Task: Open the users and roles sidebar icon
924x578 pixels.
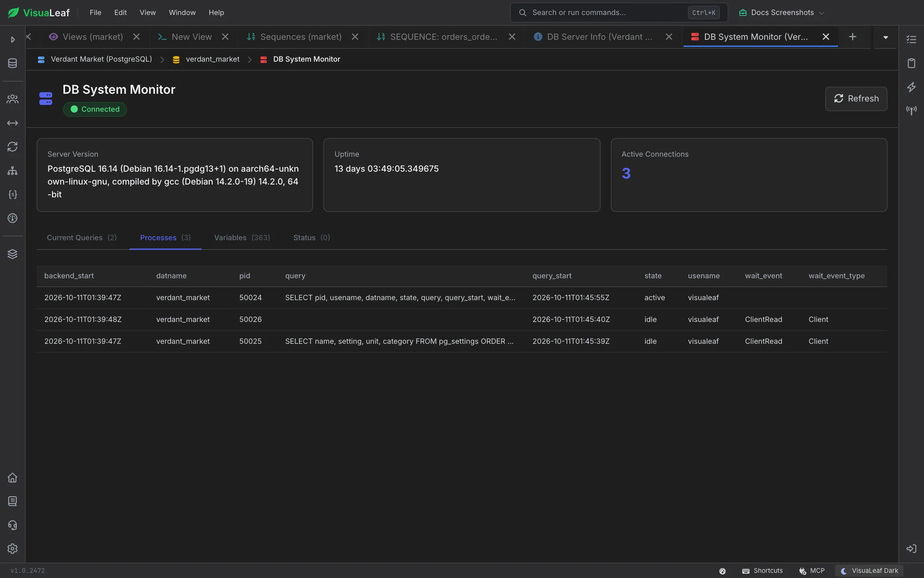Action: click(12, 99)
